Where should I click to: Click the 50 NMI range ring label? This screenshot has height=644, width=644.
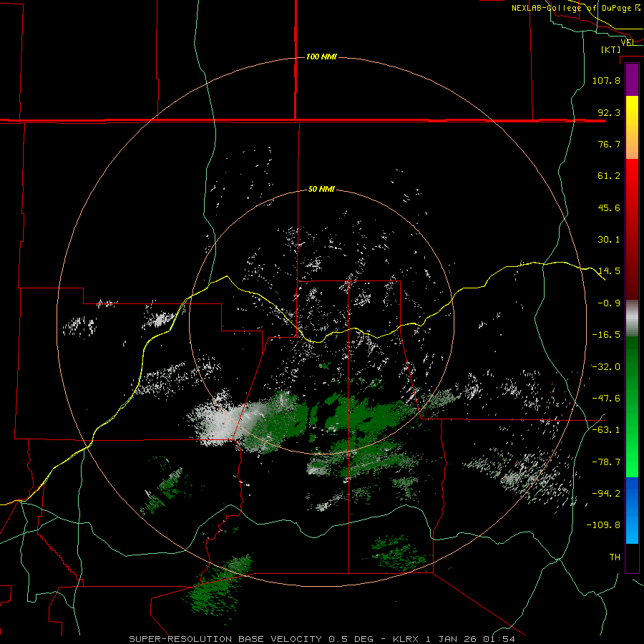pos(321,190)
